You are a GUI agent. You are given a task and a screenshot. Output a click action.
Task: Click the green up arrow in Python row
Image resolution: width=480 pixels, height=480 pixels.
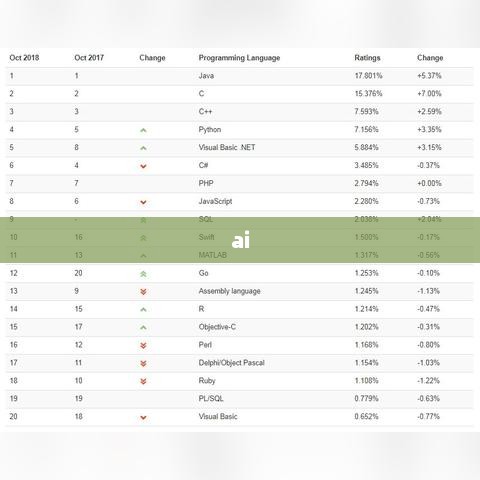click(143, 130)
